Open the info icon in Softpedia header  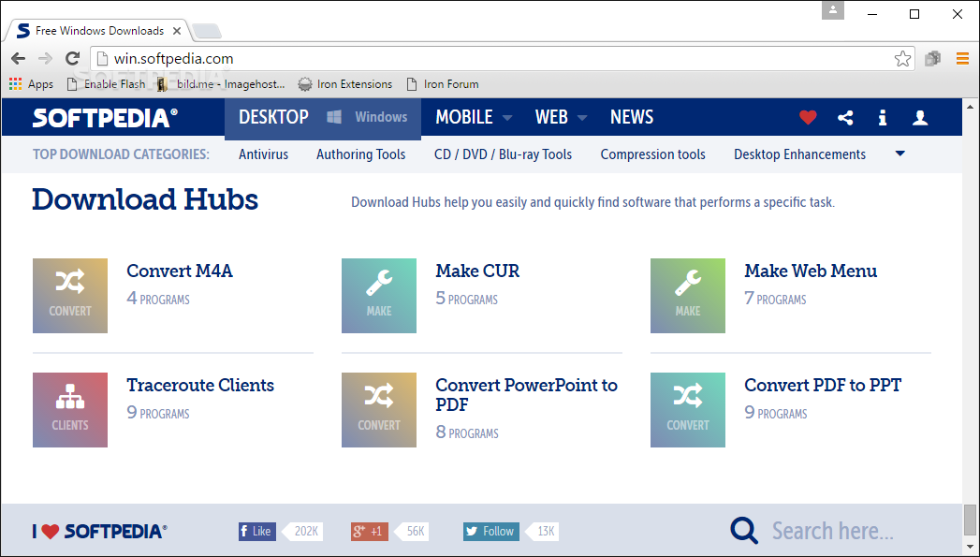(x=883, y=117)
